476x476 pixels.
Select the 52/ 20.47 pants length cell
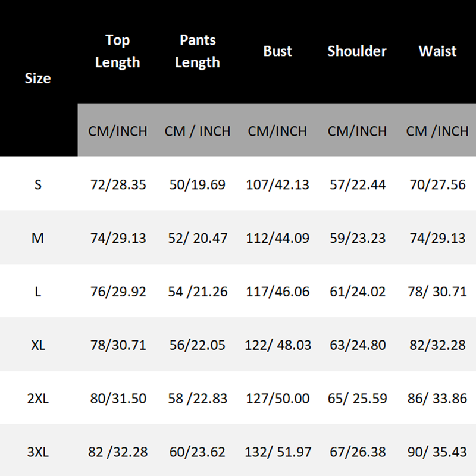click(x=198, y=238)
